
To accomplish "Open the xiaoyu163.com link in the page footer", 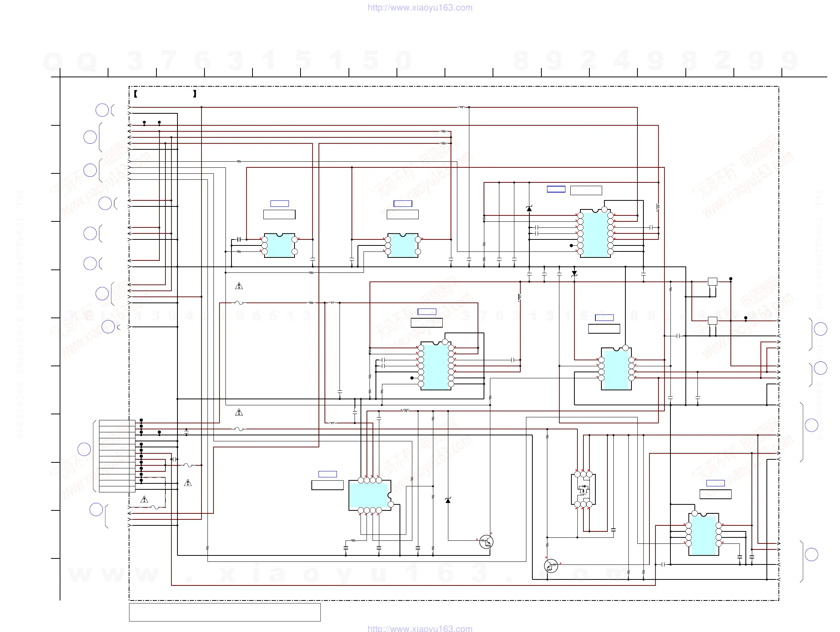I will [x=419, y=628].
